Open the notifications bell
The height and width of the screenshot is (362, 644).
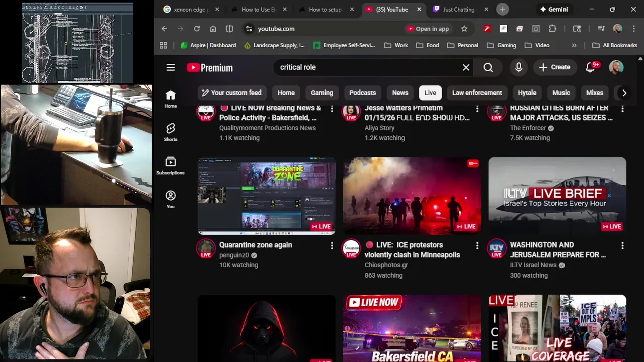591,67
